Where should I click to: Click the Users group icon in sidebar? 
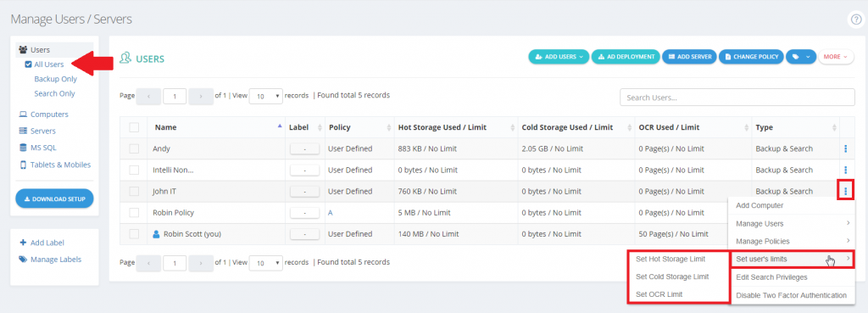(23, 50)
